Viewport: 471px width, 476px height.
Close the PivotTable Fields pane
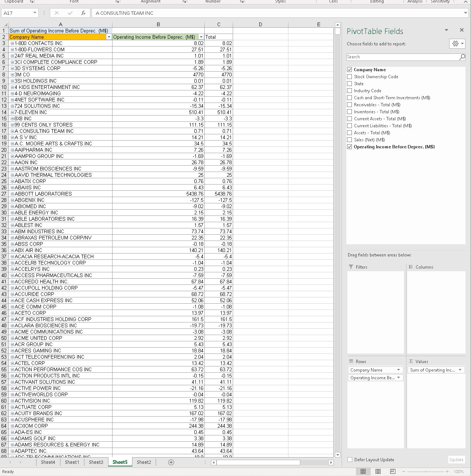pos(462,30)
